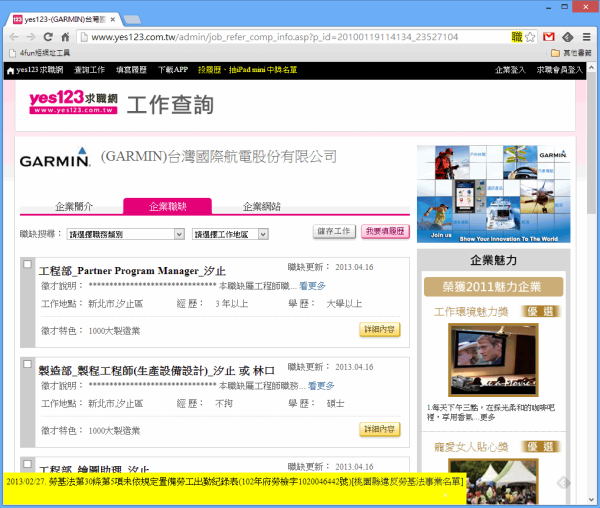Open 查詢工作 in the top navigation
Viewport: 600px width, 508px height.
89,70
